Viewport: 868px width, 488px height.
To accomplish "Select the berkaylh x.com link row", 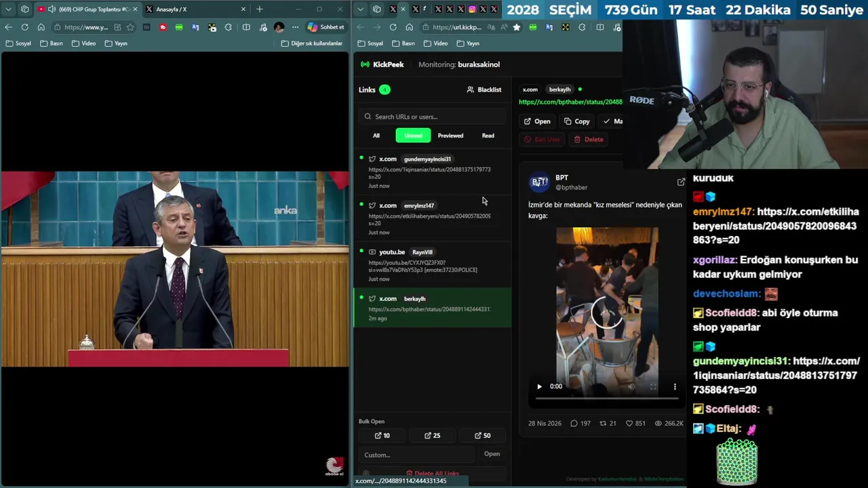I will [432, 308].
